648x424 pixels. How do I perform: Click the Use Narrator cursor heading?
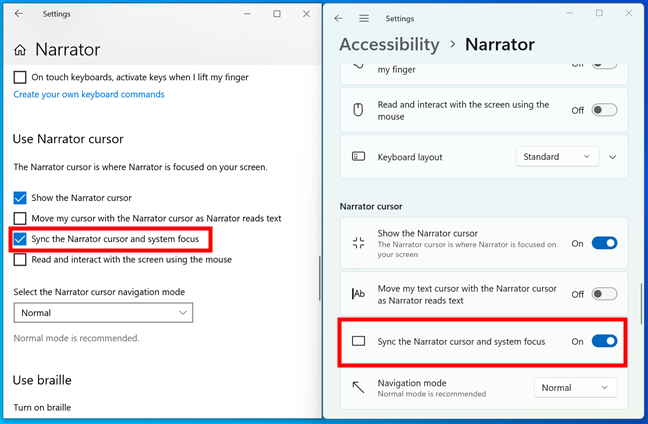coord(68,139)
